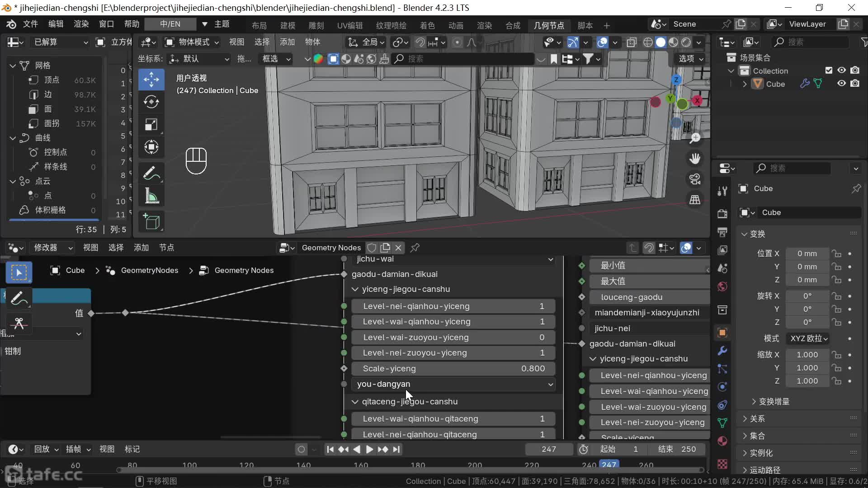
Task: Collapse the yiceng-jiegou-canshu panel
Action: pyautogui.click(x=355, y=289)
